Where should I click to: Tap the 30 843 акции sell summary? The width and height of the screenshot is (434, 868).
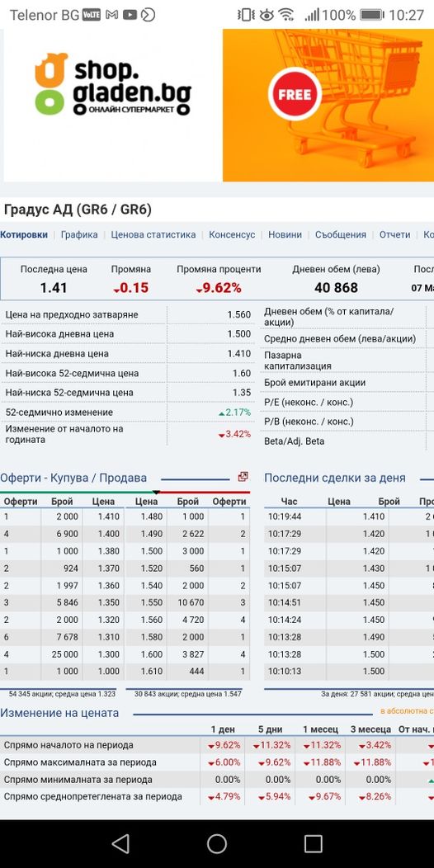(187, 694)
